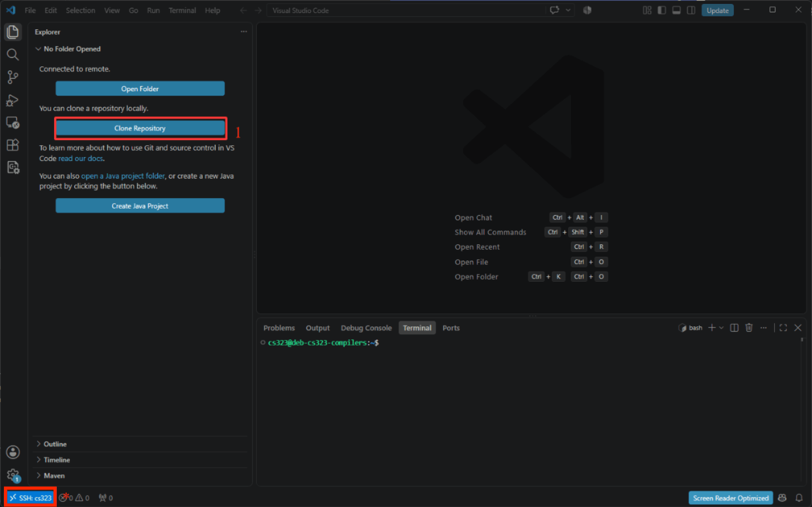The image size is (812, 507).
Task: Split the terminal
Action: coord(734,327)
